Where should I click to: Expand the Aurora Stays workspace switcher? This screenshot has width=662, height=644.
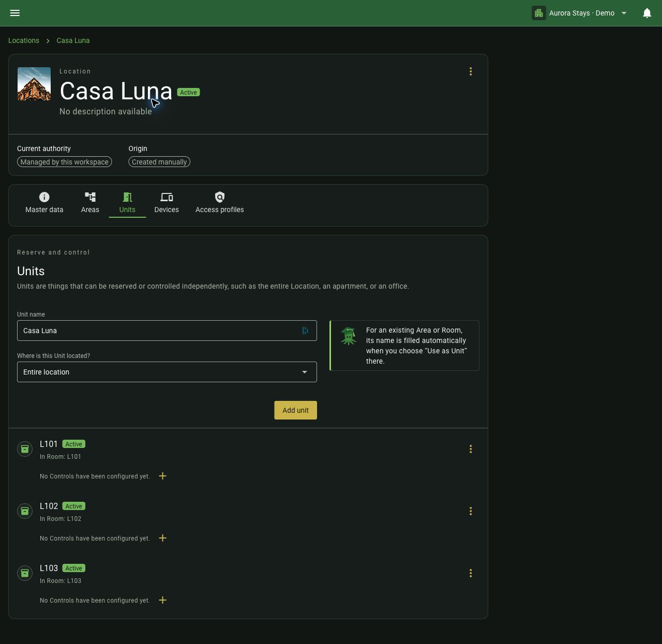point(580,13)
